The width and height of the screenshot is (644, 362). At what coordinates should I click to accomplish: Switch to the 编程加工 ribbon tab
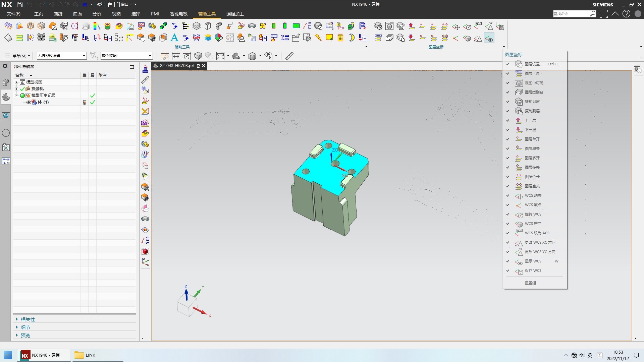235,14
